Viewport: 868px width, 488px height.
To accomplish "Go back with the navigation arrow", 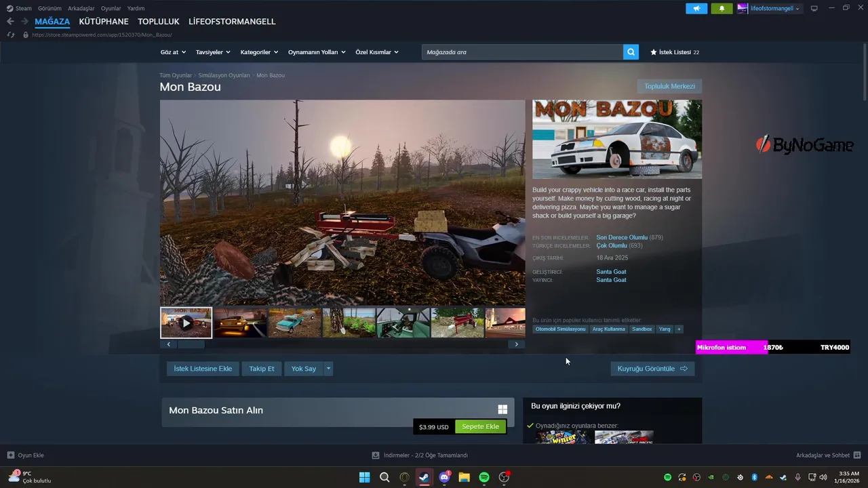I will tap(10, 22).
